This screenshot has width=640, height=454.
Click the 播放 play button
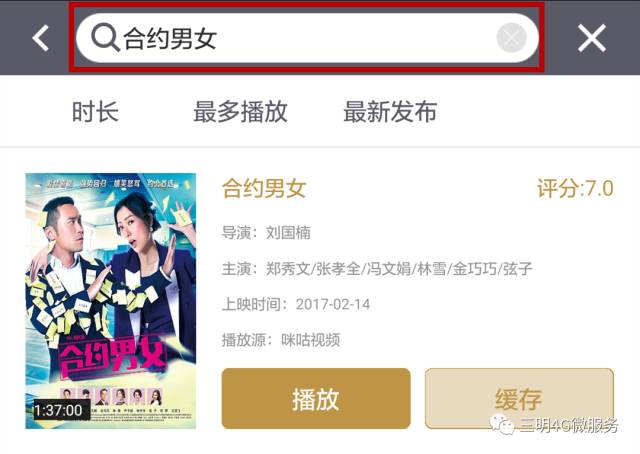[316, 398]
